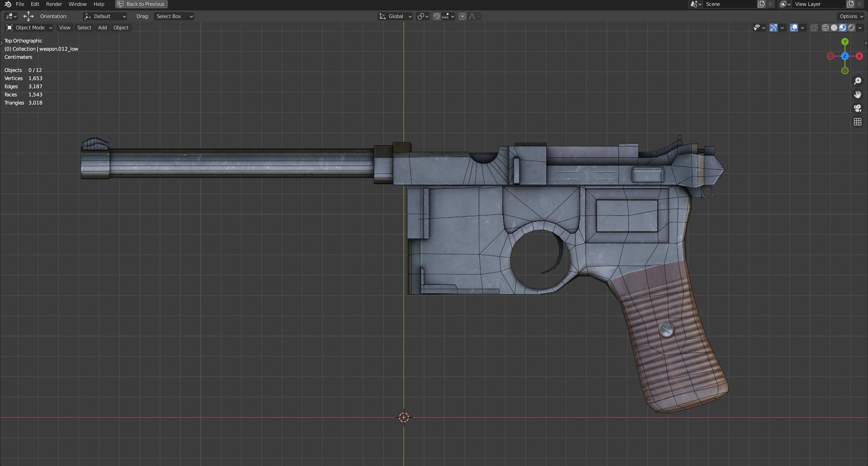This screenshot has height=466, width=868.
Task: Click the Zoom view magnifier icon
Action: pyautogui.click(x=858, y=81)
